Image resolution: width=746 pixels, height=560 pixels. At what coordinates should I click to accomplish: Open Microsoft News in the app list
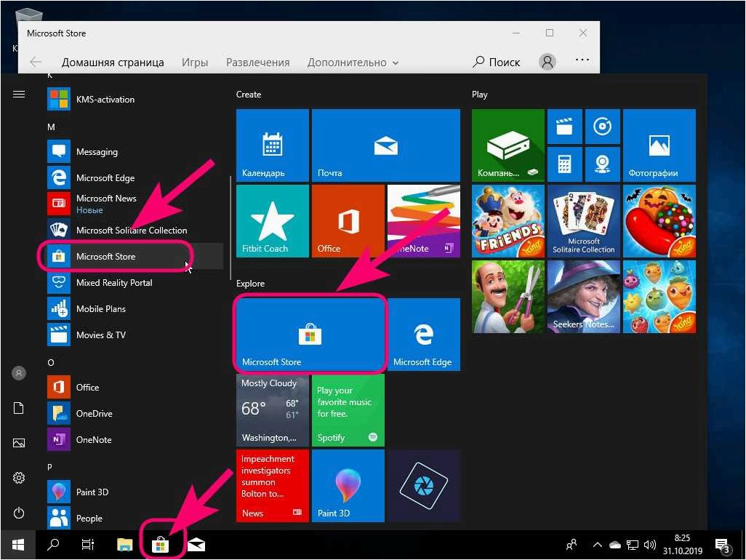135,204
